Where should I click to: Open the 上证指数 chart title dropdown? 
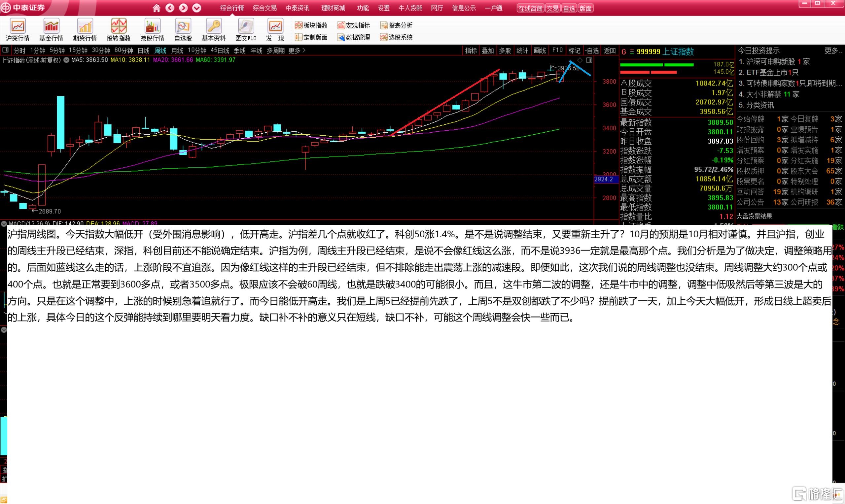pyautogui.click(x=66, y=60)
